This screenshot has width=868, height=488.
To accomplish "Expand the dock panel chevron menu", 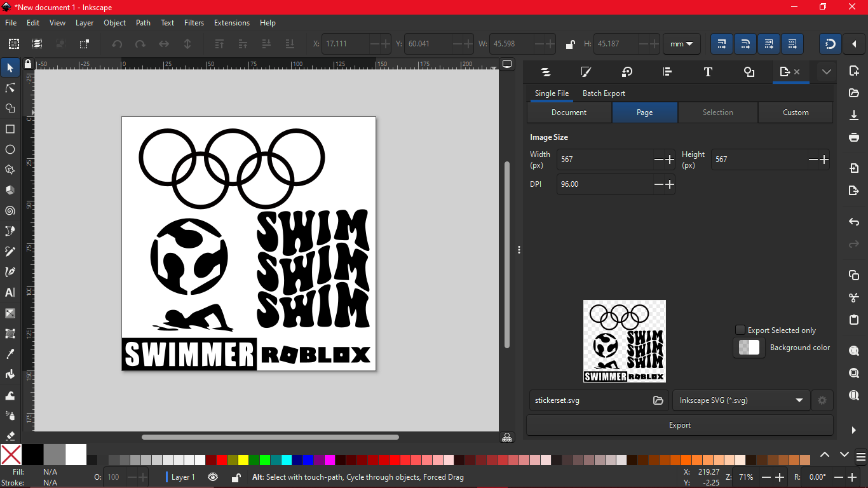I will pos(826,72).
